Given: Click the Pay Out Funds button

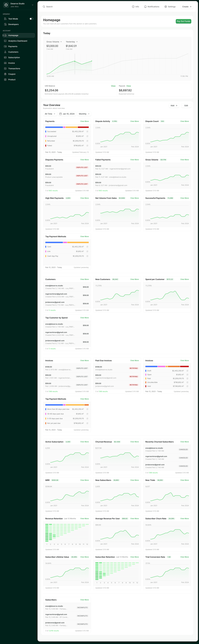Looking at the screenshot, I should pyautogui.click(x=184, y=21).
